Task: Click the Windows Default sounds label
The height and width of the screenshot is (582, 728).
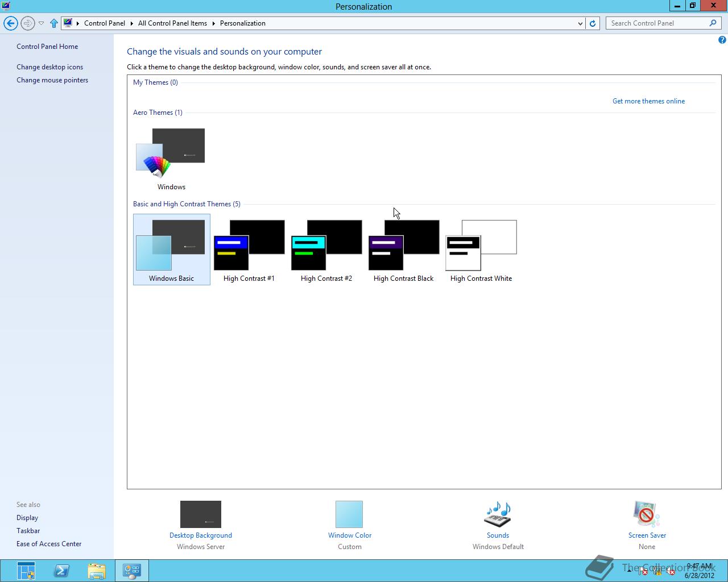Action: tap(498, 547)
